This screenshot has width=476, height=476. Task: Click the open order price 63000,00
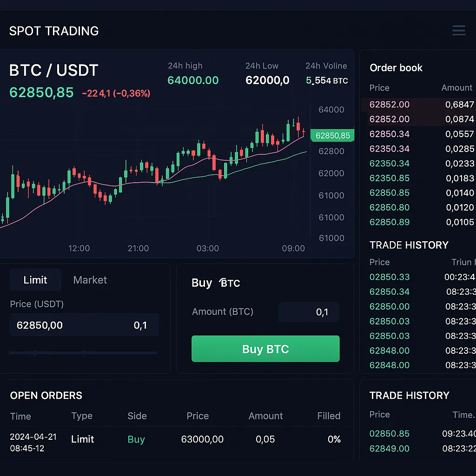coord(202,439)
